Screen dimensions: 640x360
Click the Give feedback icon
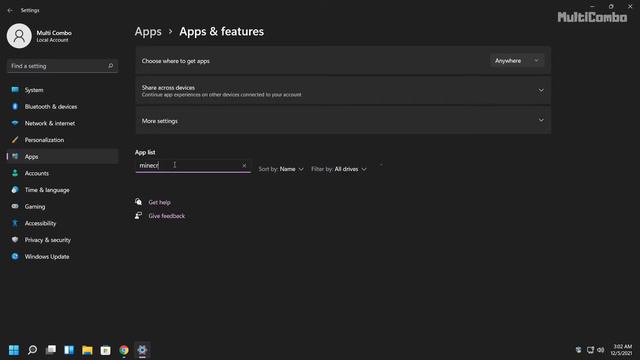(x=138, y=216)
